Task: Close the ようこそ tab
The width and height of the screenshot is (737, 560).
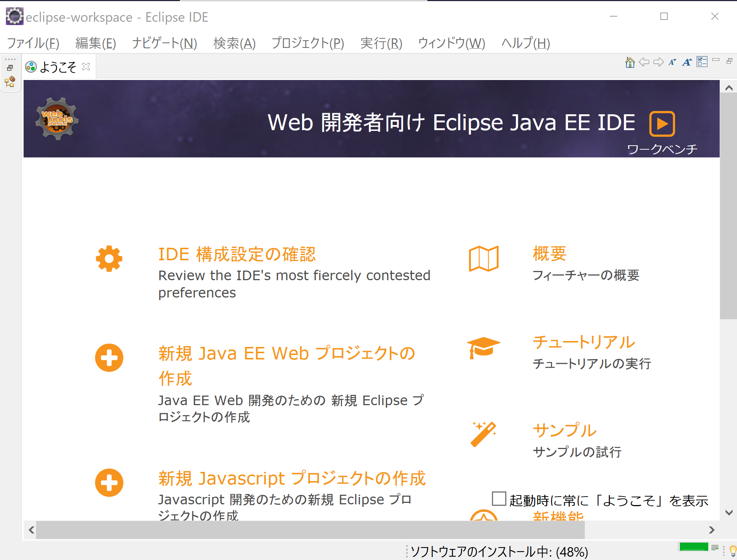Action: (86, 66)
